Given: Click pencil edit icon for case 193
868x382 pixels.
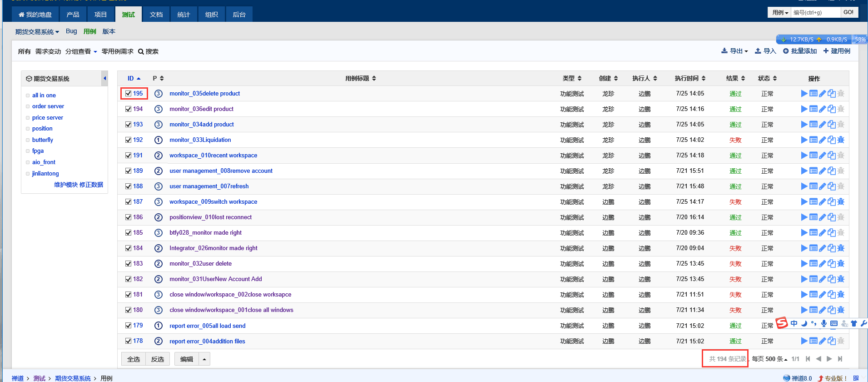Looking at the screenshot, I should click(x=822, y=125).
